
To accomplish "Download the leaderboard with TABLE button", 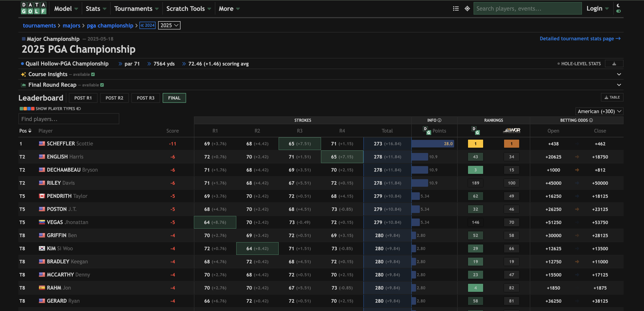I will (612, 97).
